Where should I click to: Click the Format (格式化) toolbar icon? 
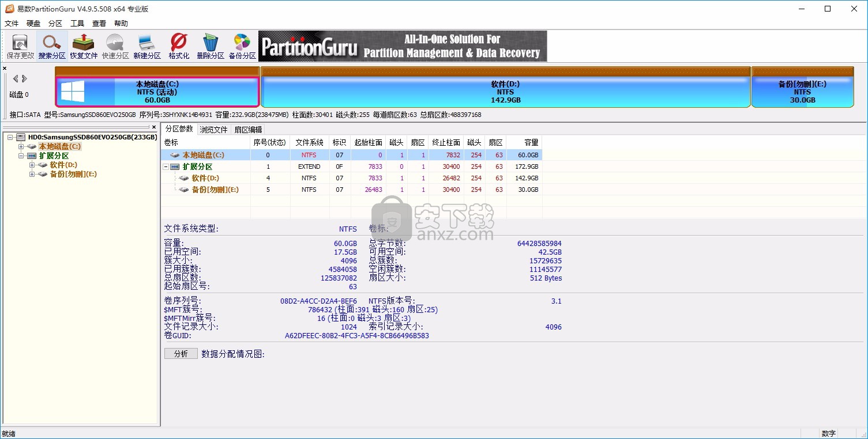(179, 46)
